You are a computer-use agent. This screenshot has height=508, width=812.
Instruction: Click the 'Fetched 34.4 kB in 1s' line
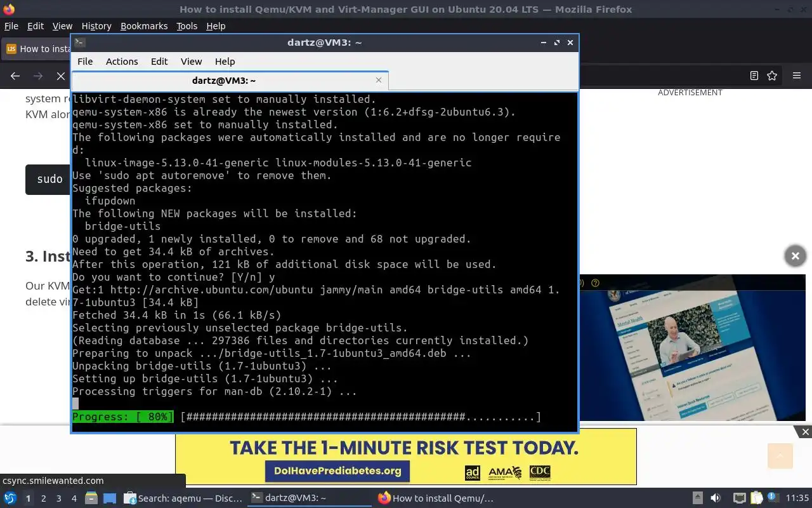pos(176,315)
